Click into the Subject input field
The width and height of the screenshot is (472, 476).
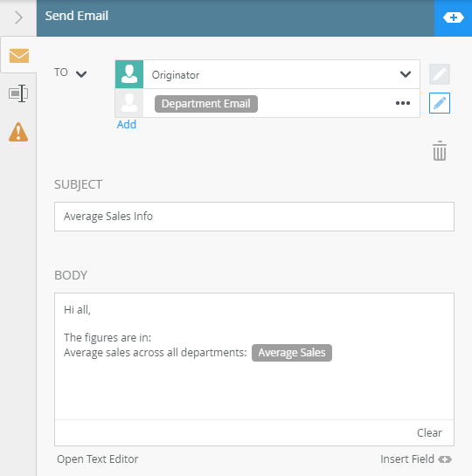(254, 217)
